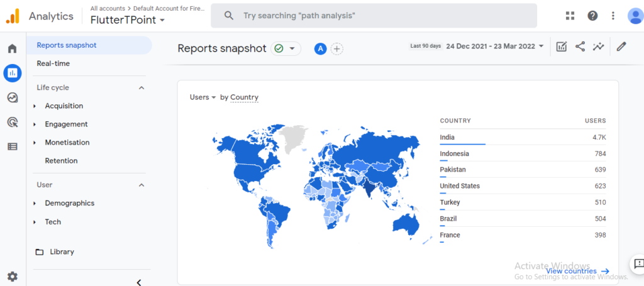Screen dimensions: 644x286
Task: Open the Configure table icon
Action: point(13,146)
